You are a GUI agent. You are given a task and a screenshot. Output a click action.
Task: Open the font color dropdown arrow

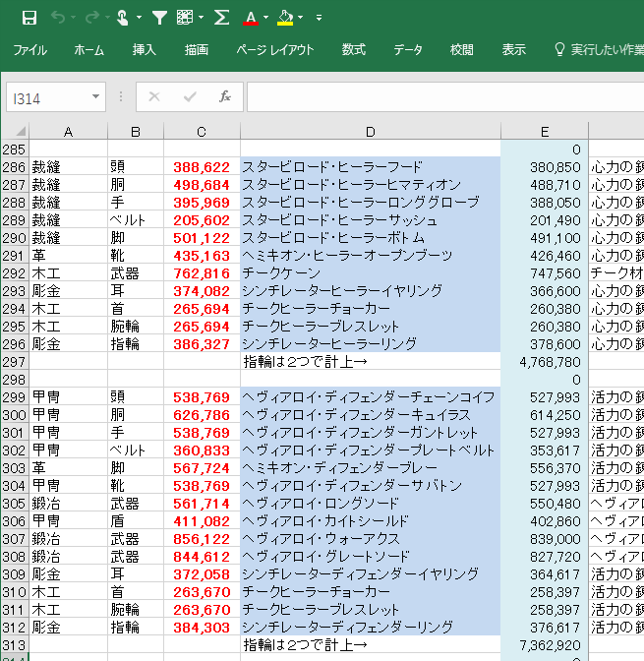coord(268,18)
